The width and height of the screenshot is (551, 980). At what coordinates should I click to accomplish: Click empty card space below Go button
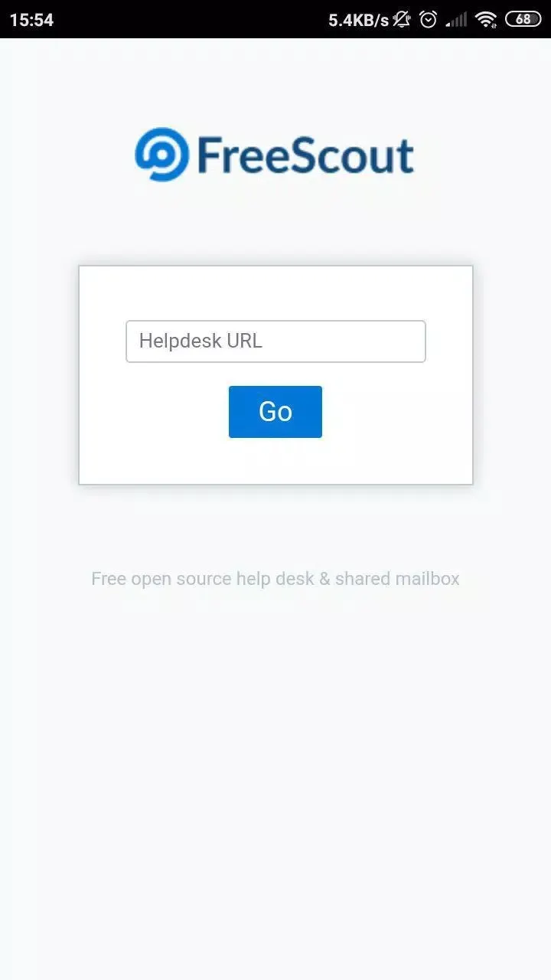(275, 462)
